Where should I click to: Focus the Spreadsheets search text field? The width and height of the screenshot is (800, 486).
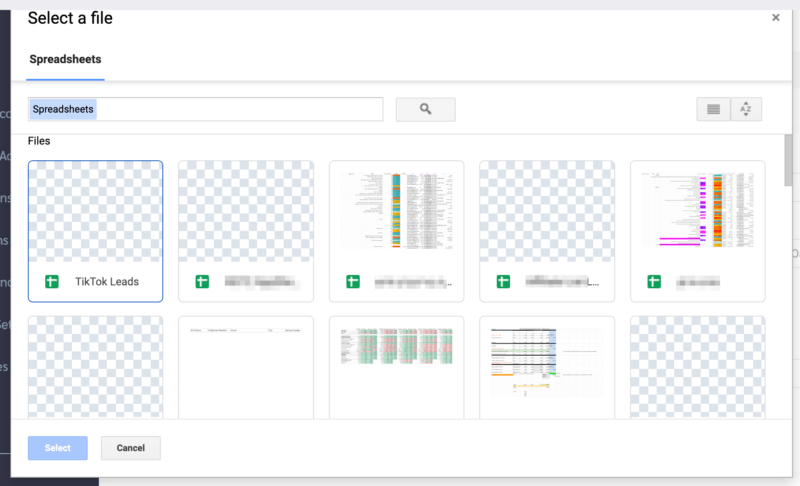click(205, 109)
